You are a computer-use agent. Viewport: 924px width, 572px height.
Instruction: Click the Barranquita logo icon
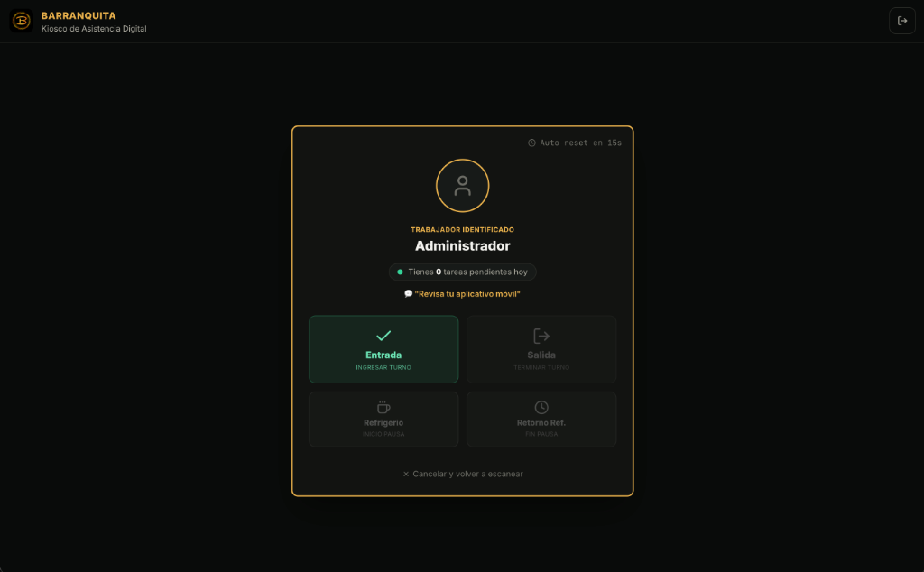click(x=22, y=21)
